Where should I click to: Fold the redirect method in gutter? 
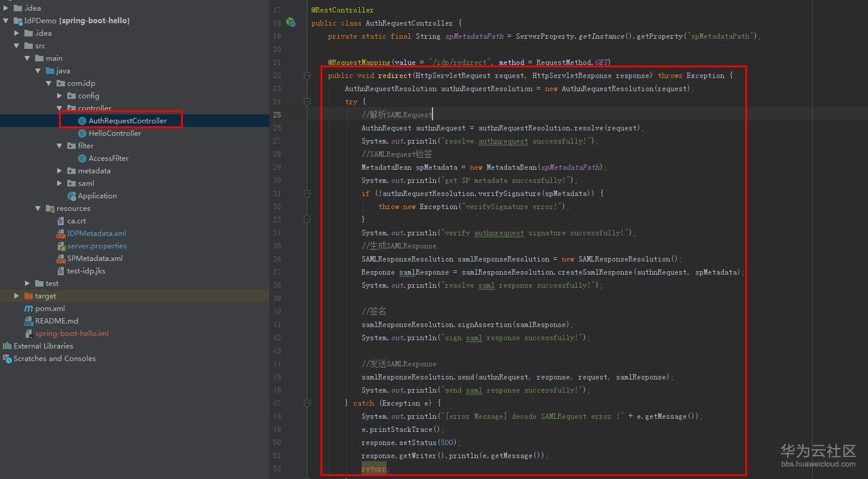pyautogui.click(x=307, y=76)
